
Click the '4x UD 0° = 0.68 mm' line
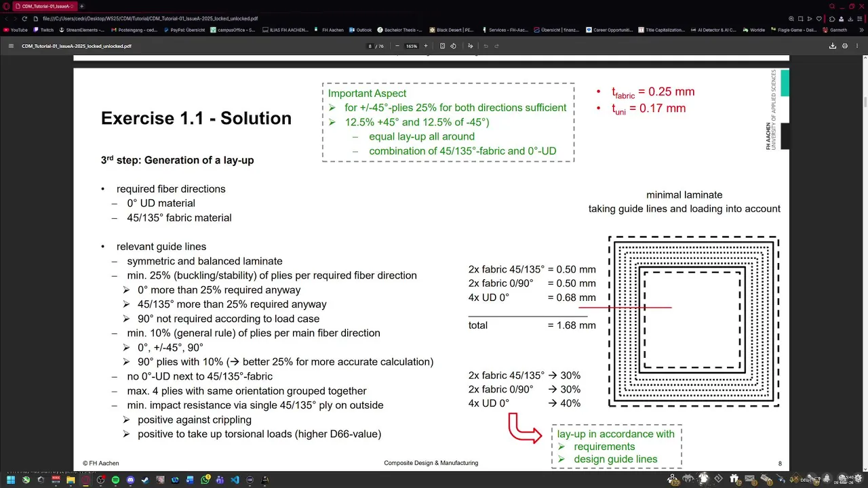tap(532, 298)
